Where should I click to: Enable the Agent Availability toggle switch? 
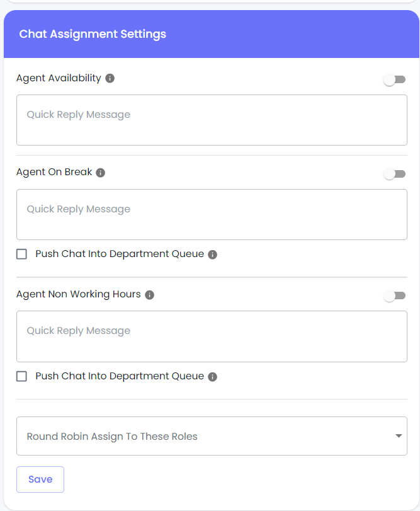pos(394,80)
